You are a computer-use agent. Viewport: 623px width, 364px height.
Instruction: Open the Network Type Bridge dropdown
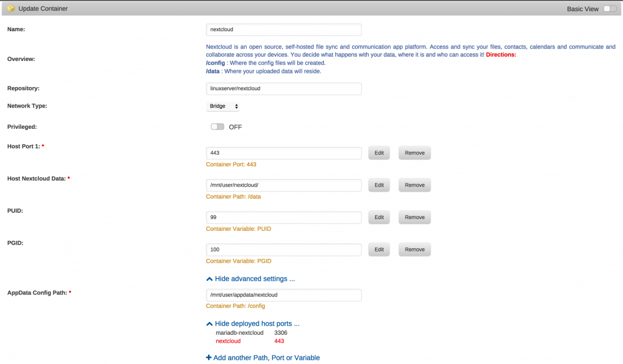point(223,106)
